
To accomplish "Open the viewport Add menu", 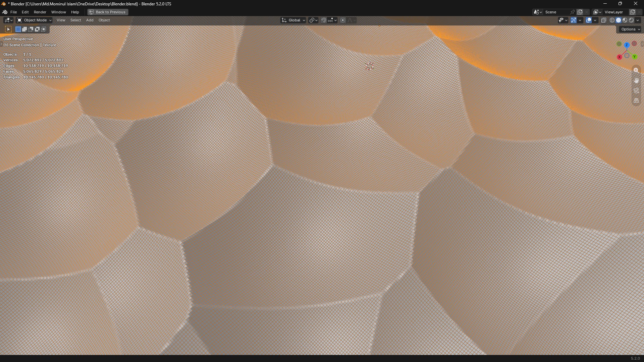I will (x=90, y=20).
